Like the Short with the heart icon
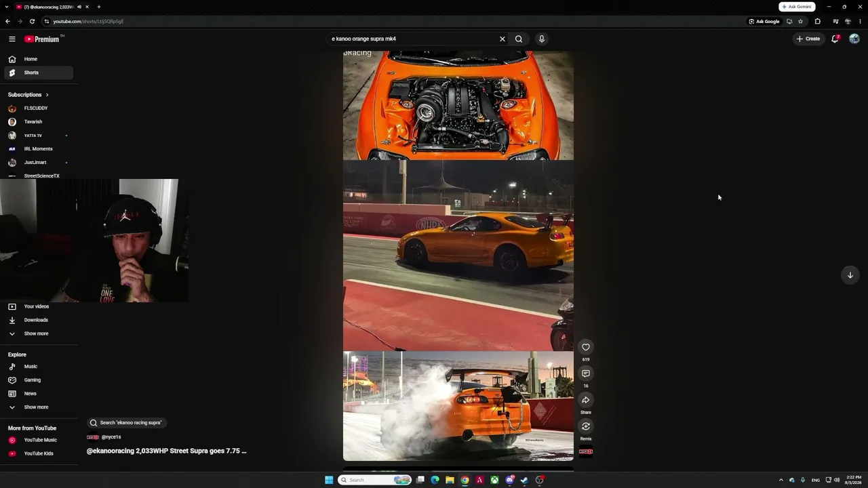Image resolution: width=868 pixels, height=488 pixels. 586,347
